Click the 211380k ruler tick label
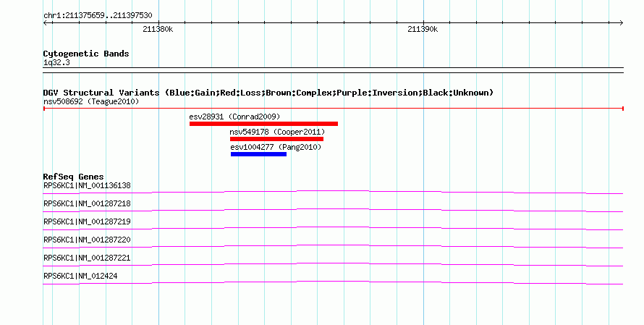The image size is (644, 325). [x=158, y=29]
